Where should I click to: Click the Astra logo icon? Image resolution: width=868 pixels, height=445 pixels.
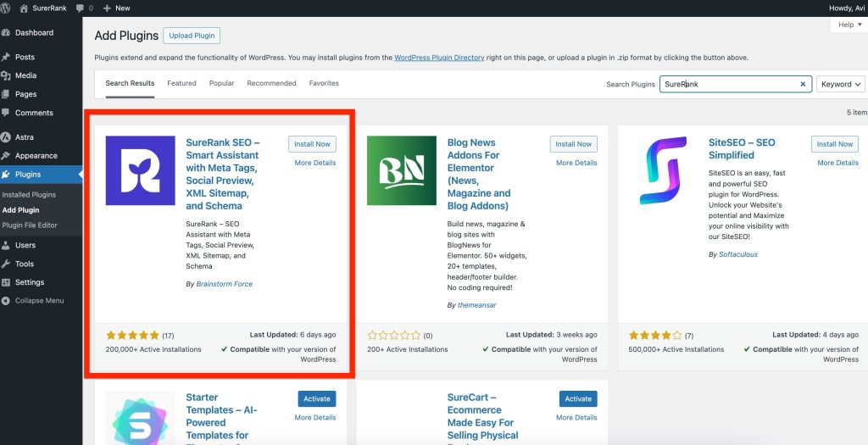click(x=6, y=137)
